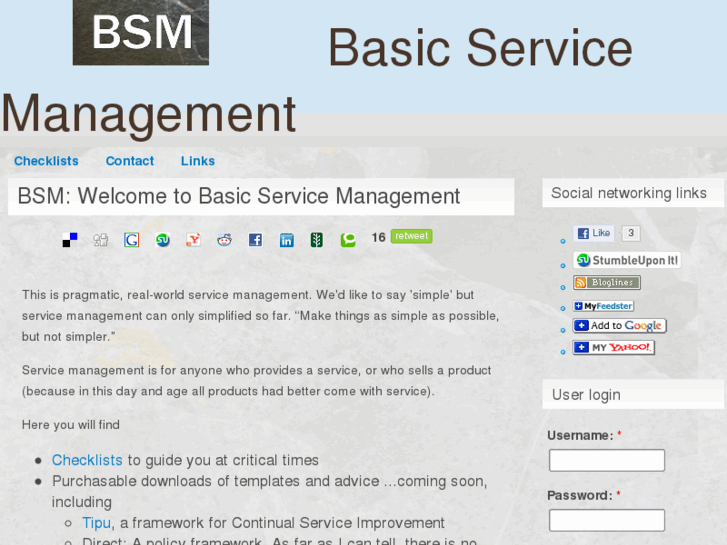The image size is (727, 545).
Task: Focus the Username input field
Action: click(607, 461)
